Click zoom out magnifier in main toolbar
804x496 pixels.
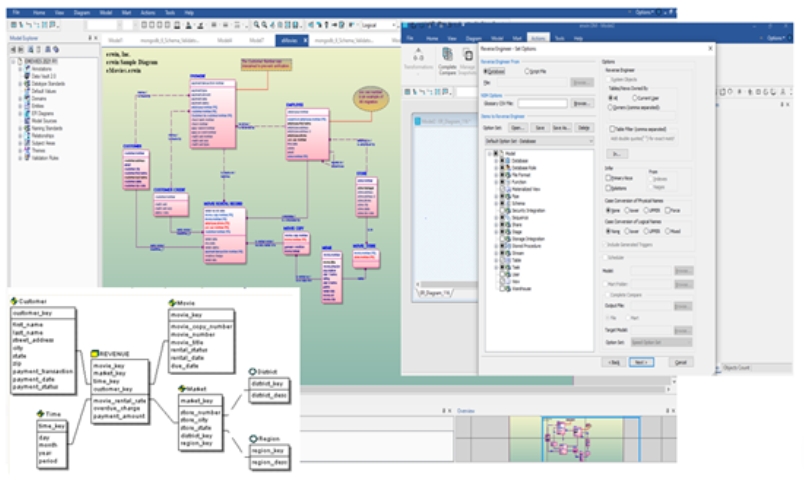click(x=264, y=25)
